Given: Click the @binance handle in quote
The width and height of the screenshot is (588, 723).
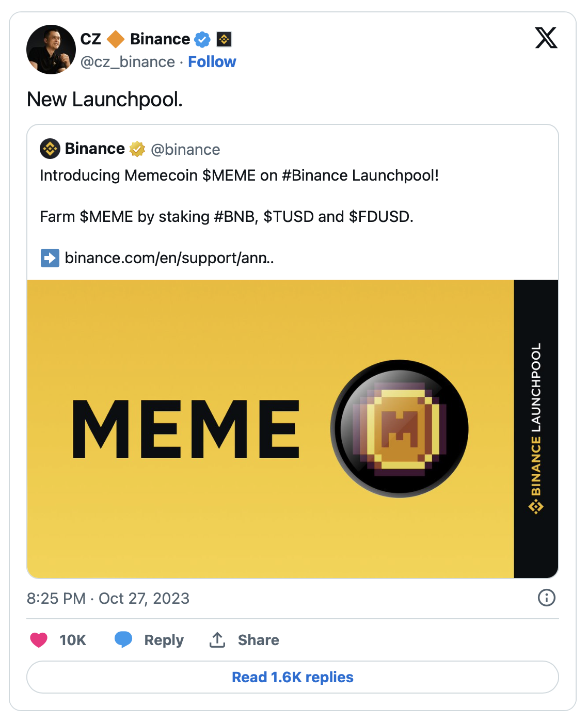Looking at the screenshot, I should (x=185, y=150).
